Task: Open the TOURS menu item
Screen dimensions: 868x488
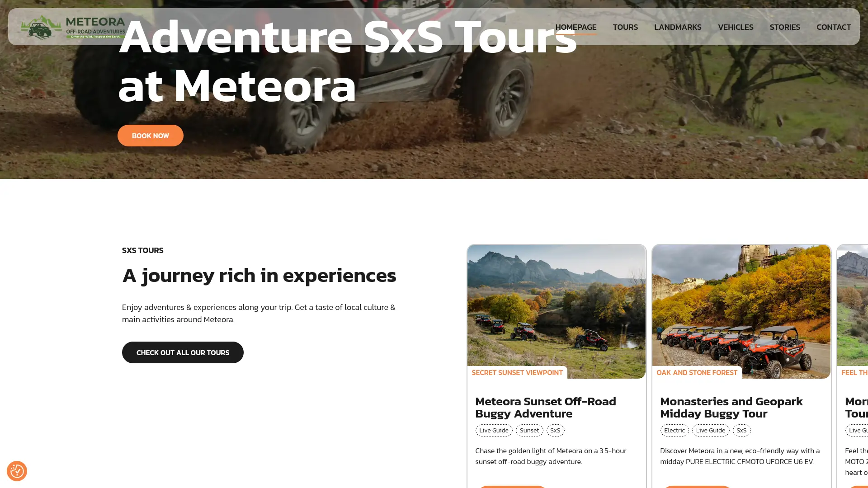Action: 625,27
